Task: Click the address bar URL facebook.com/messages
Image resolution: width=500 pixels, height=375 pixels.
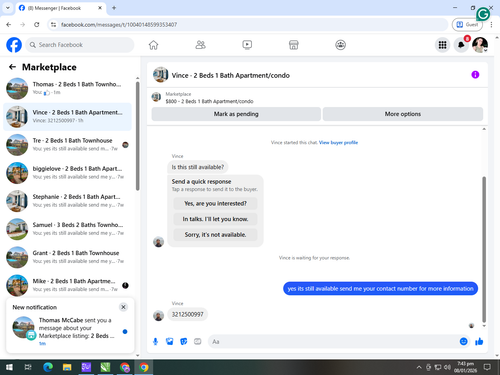Action: tap(119, 25)
